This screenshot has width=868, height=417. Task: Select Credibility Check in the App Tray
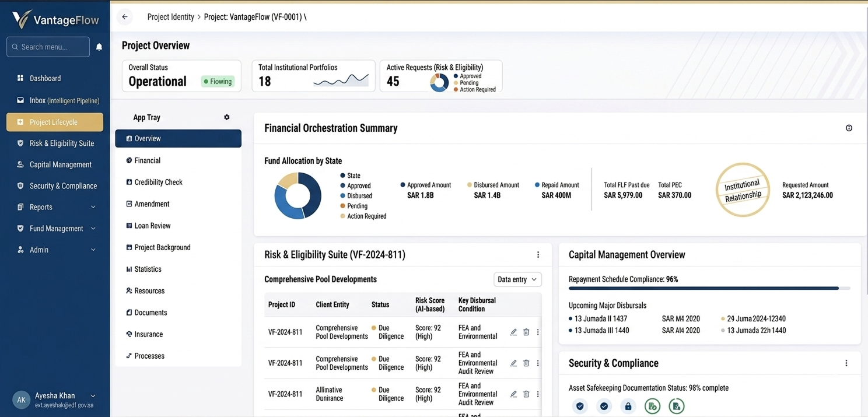[x=158, y=182]
